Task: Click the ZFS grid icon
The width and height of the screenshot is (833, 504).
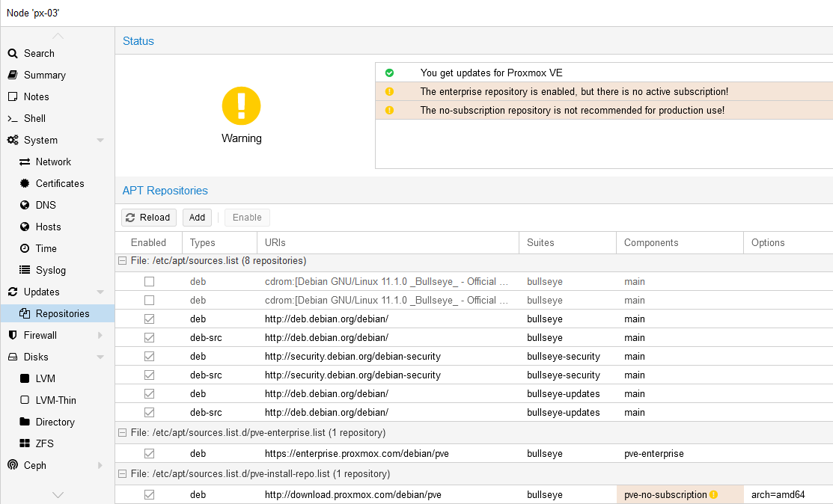Action: click(25, 443)
